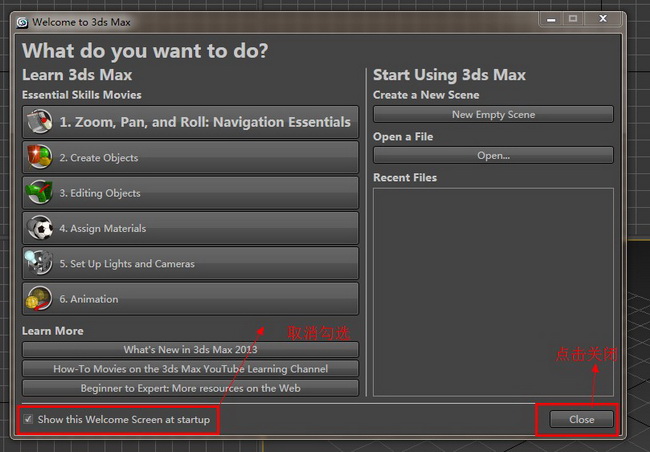This screenshot has width=650, height=452.
Task: Create a New Empty Scene
Action: [493, 114]
